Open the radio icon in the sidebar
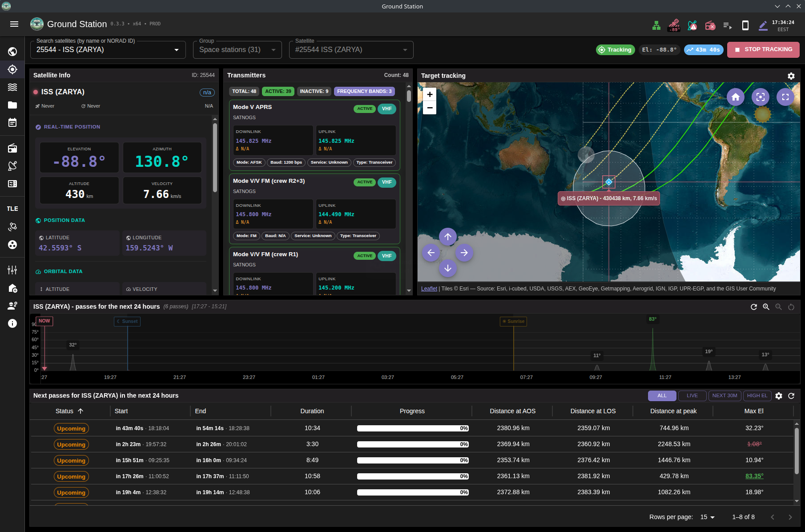 point(12,148)
